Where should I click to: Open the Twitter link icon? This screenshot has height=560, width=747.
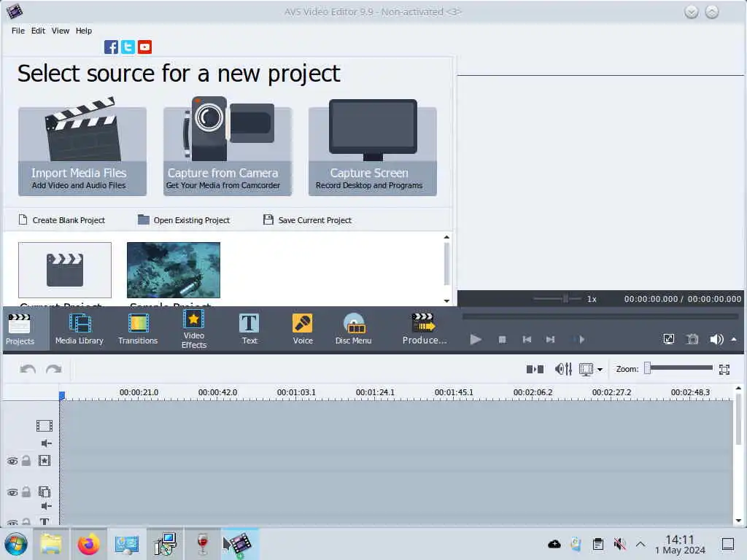pos(128,47)
